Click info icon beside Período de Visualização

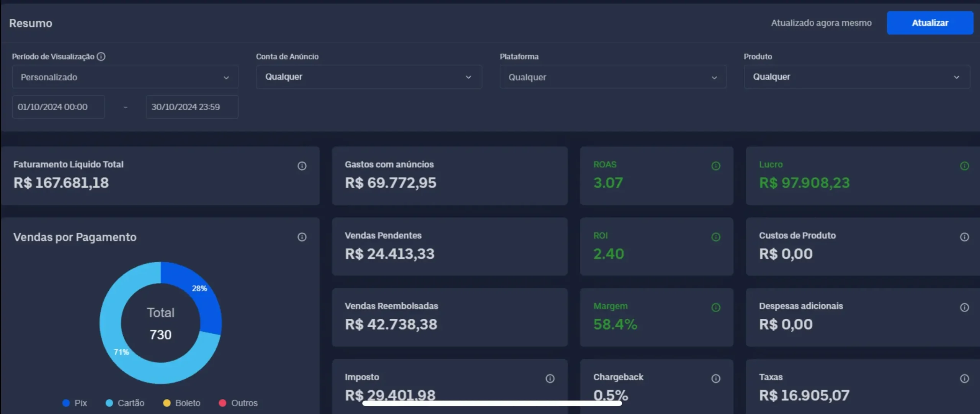[101, 57]
